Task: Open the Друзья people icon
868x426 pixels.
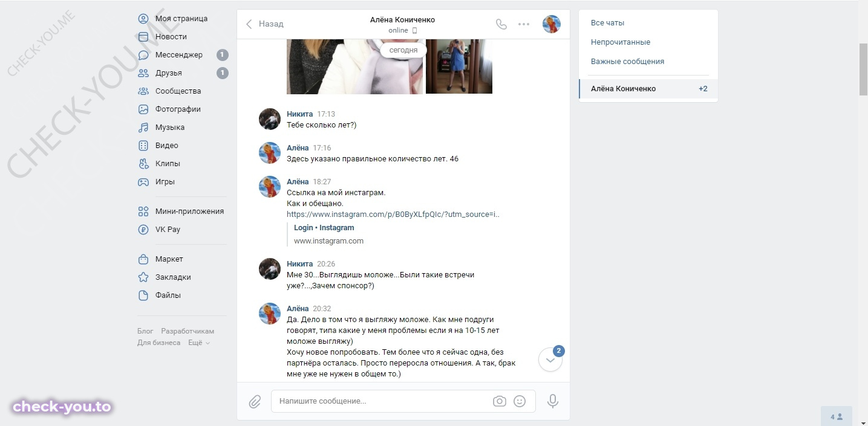Action: (x=143, y=73)
